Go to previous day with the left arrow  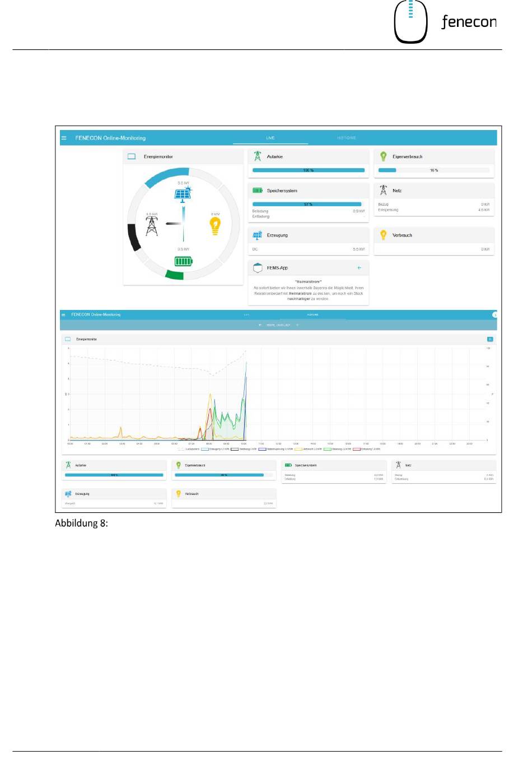[260, 325]
